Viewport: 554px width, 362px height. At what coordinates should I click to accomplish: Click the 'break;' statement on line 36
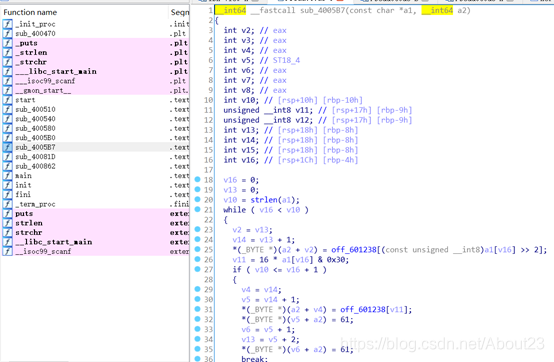tap(254, 359)
